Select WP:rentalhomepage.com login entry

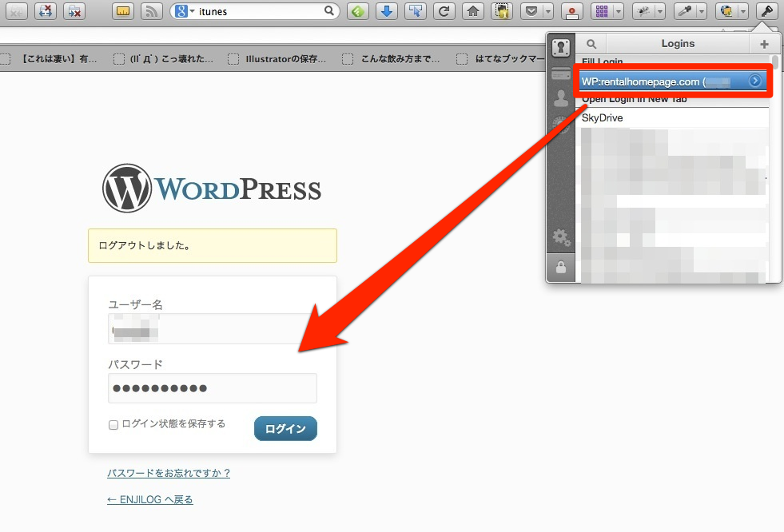tap(674, 81)
